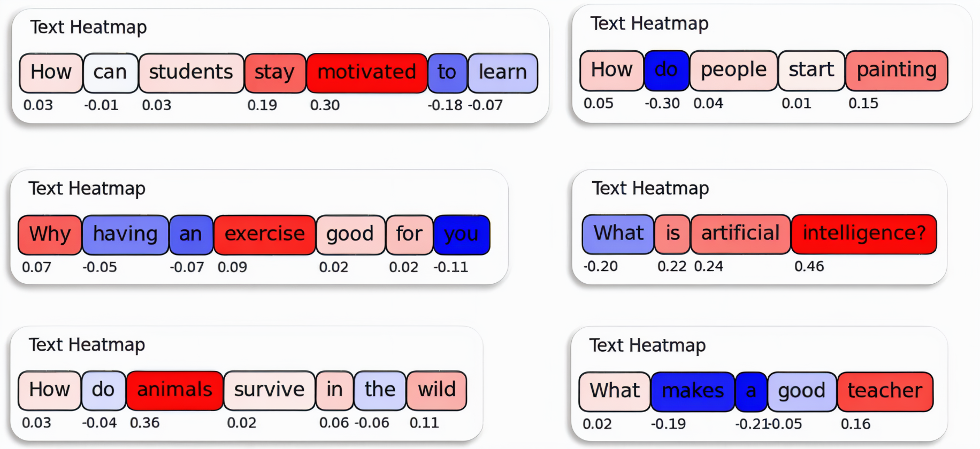Select the blue "makes" token

(x=693, y=391)
